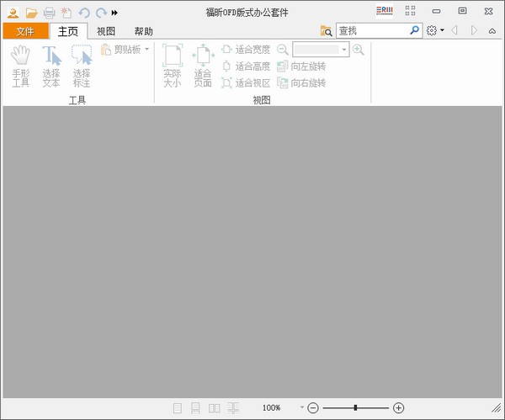
Task: Toggle continuous page view in status bar
Action: [x=195, y=408]
